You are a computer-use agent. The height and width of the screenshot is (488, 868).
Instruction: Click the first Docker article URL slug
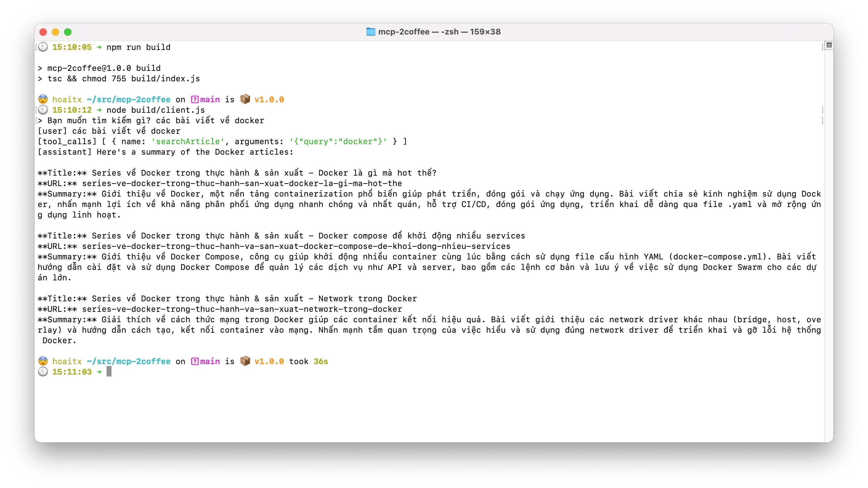pos(241,183)
